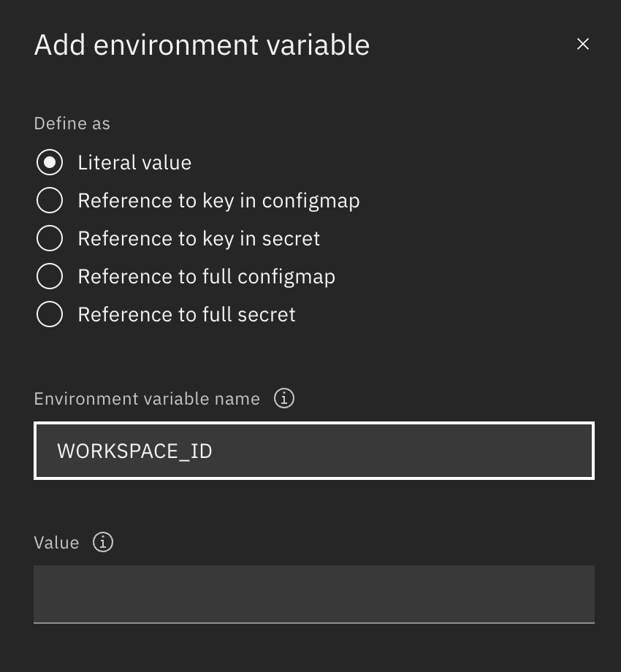Choose Reference to key in configmap radio
The image size is (621, 672).
(50, 200)
